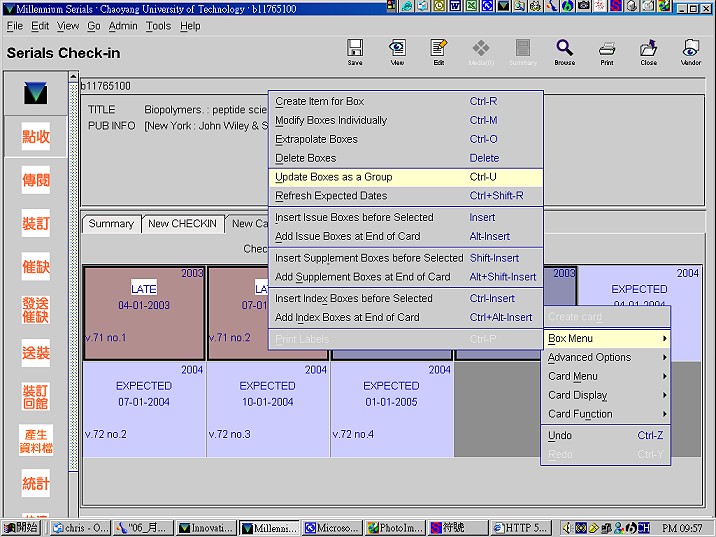The width and height of the screenshot is (716, 537).
Task: Click the Save toolbar icon
Action: 354,50
